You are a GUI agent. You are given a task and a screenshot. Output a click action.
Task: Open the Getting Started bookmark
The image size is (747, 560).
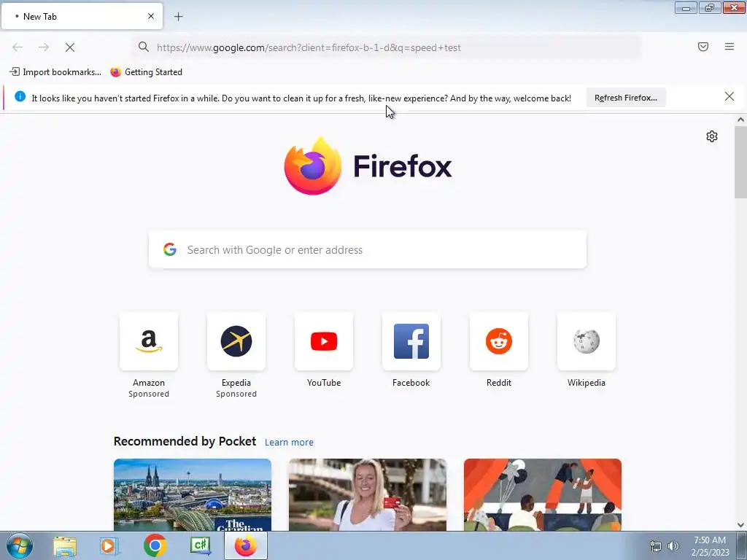coord(146,72)
